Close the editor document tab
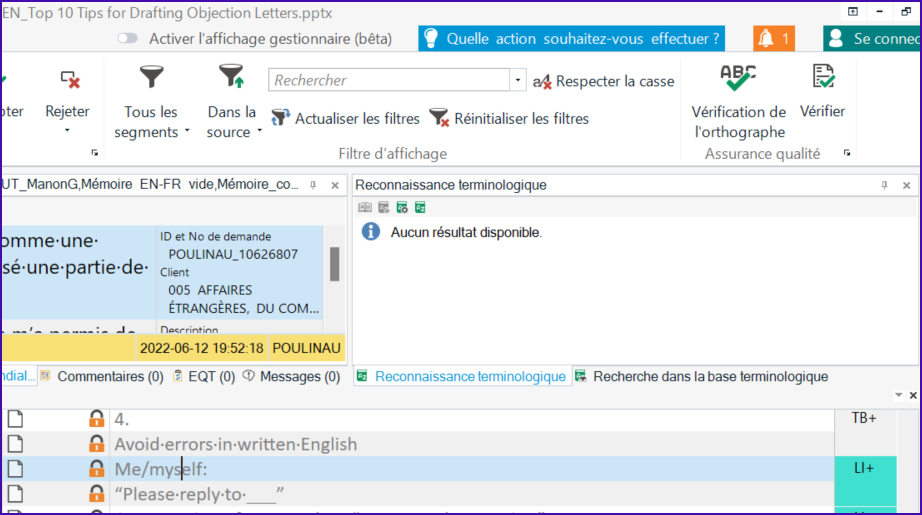This screenshot has height=515, width=922. pos(913,395)
